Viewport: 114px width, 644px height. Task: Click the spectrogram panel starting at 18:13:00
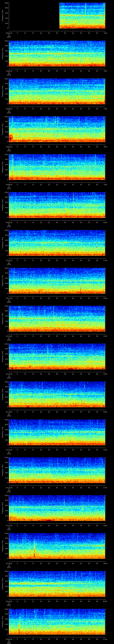click(57, 357)
